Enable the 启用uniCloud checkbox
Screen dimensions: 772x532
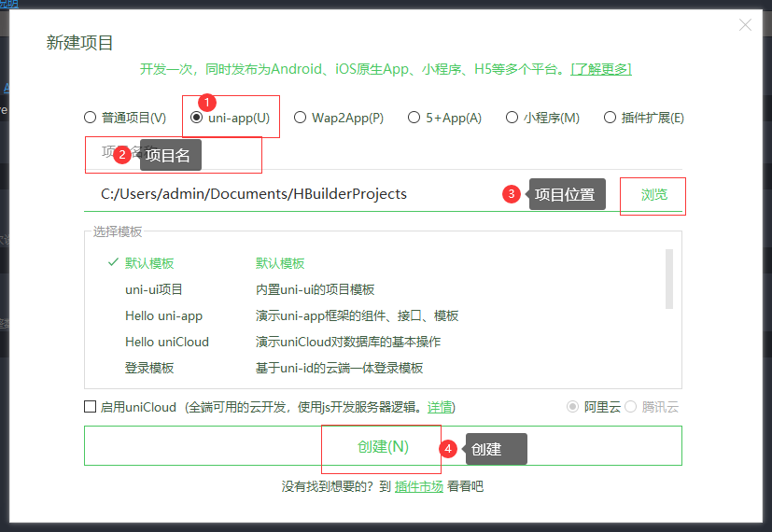click(x=91, y=407)
